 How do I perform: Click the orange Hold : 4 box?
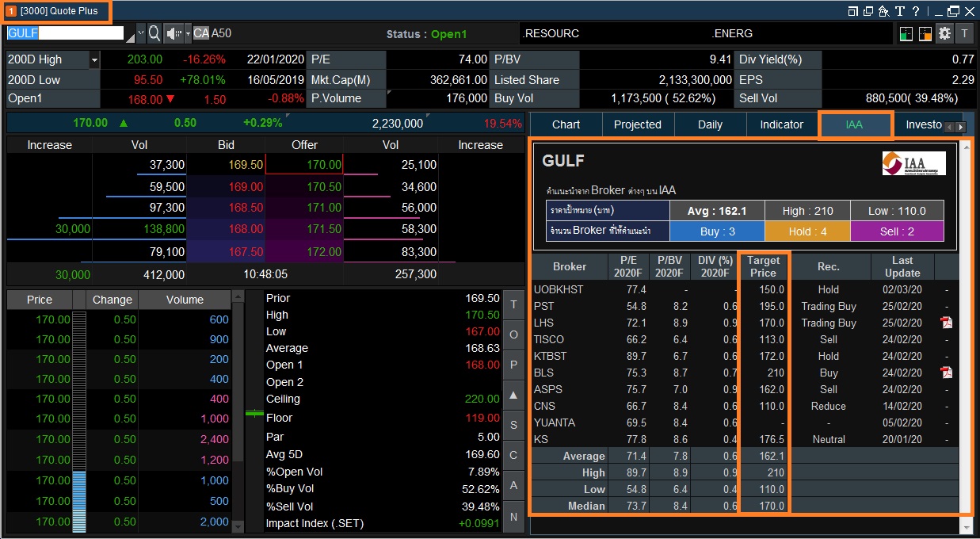[x=808, y=231]
